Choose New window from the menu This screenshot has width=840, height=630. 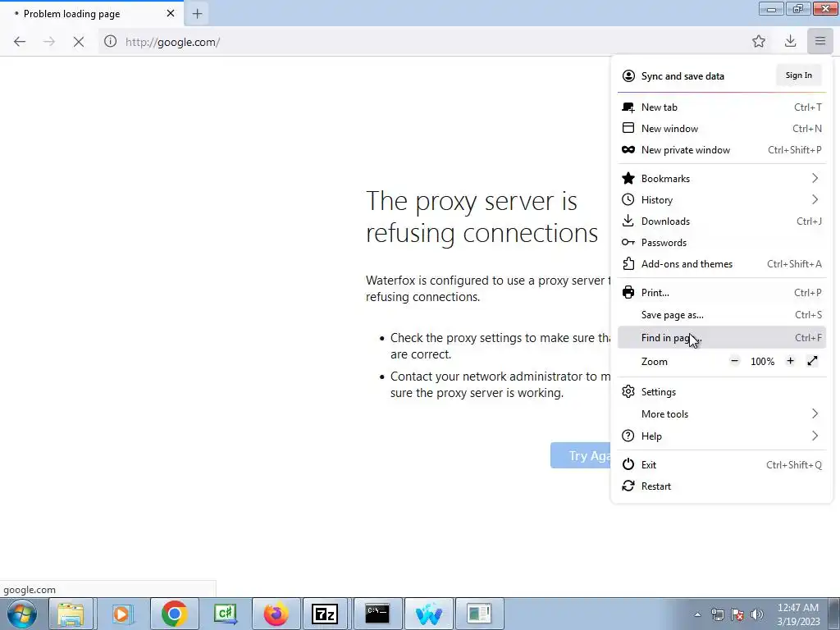coord(722,129)
